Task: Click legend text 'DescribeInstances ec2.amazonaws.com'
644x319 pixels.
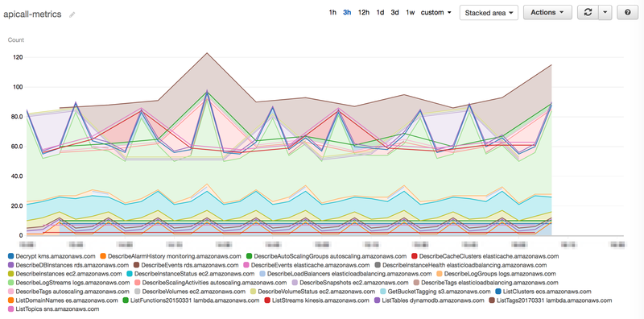Action: click(x=68, y=274)
